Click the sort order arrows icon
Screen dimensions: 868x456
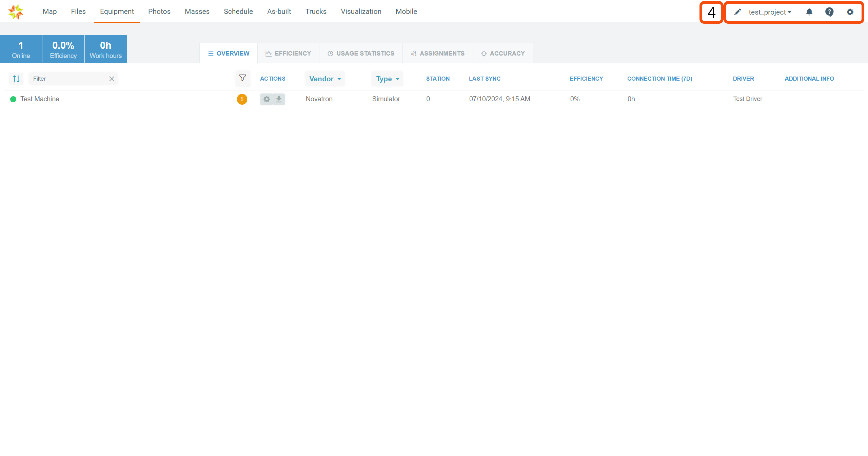[x=16, y=79]
